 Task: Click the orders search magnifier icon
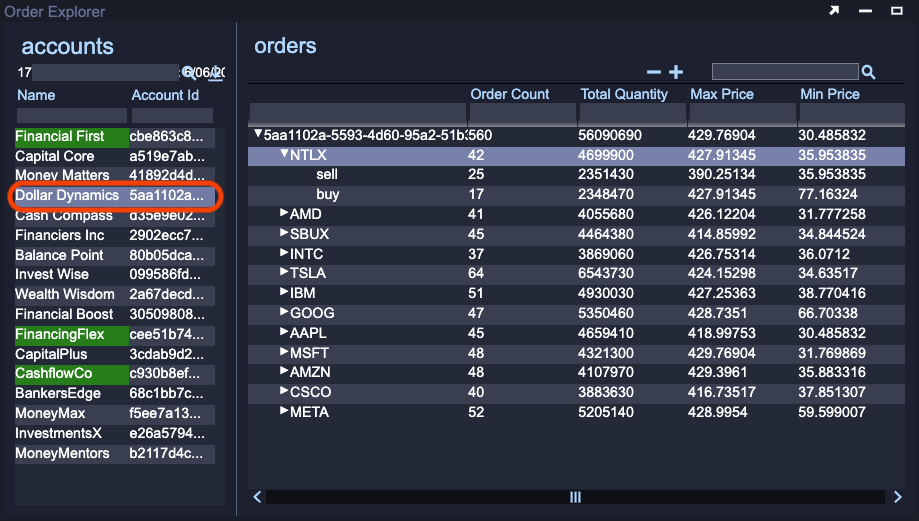click(868, 72)
